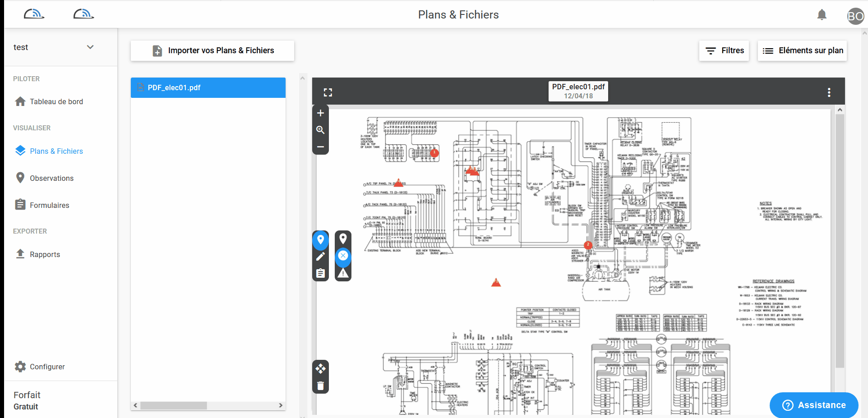
Task: Zoom in with the plus button
Action: click(x=321, y=113)
